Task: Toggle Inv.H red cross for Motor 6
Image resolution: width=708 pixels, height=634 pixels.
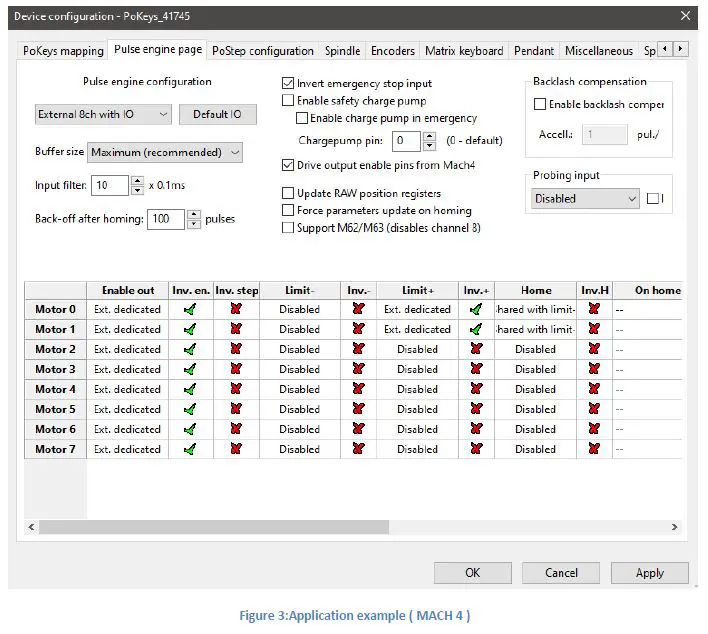Action: coord(594,429)
